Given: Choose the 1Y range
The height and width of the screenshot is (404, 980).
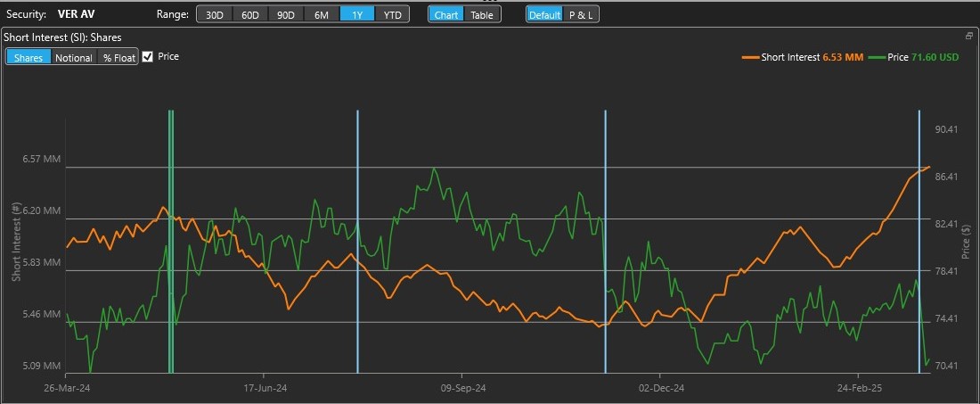Looking at the screenshot, I should (357, 15).
